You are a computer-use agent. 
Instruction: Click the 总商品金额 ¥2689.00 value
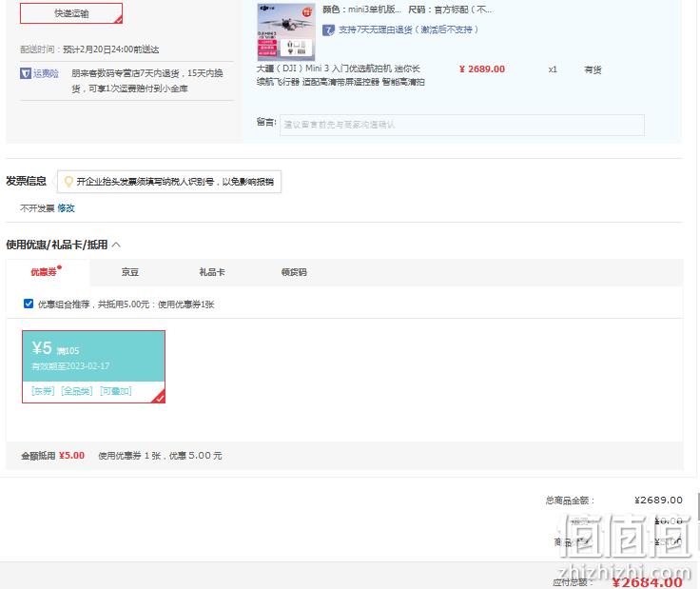pos(658,501)
